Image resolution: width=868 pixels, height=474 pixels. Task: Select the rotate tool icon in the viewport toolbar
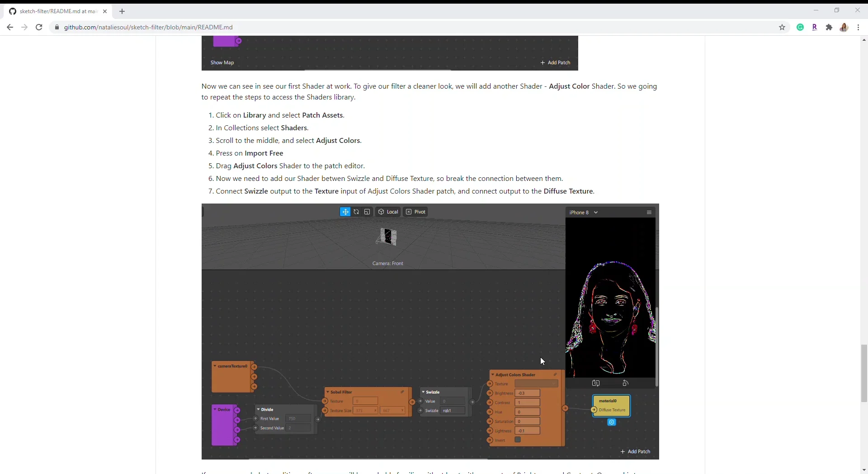coord(356,212)
